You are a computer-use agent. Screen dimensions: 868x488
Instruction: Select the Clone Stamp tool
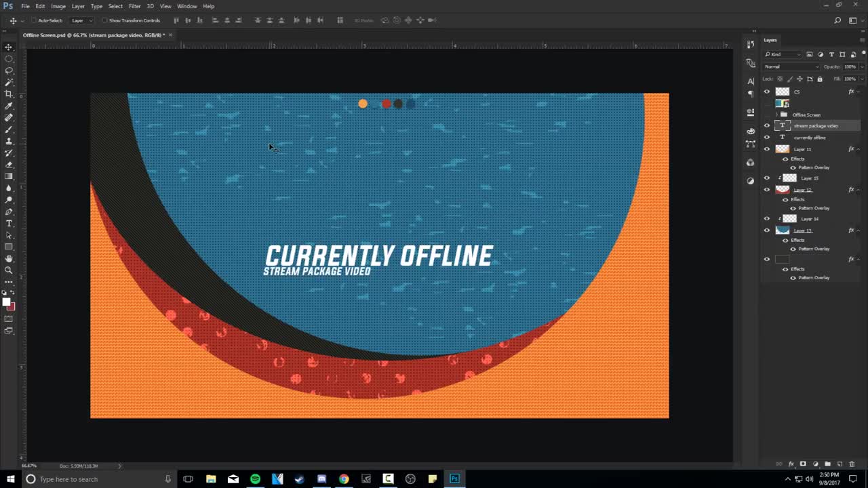pos(9,141)
